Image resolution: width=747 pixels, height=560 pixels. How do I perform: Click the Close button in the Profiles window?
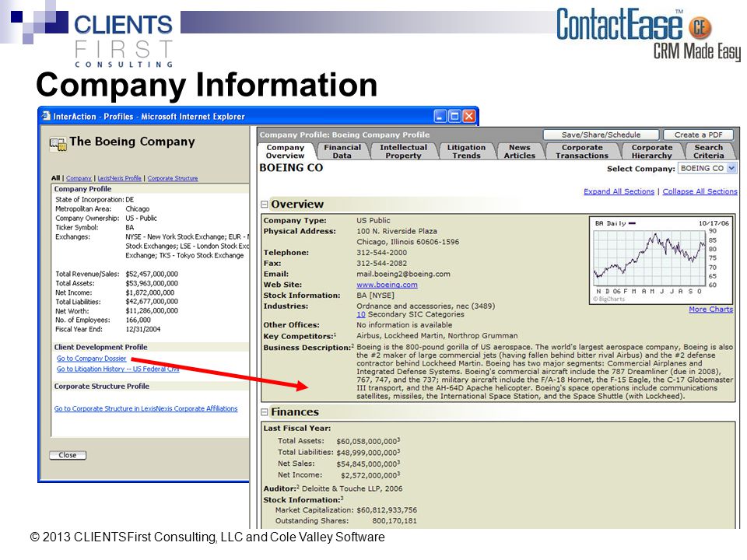tap(68, 455)
